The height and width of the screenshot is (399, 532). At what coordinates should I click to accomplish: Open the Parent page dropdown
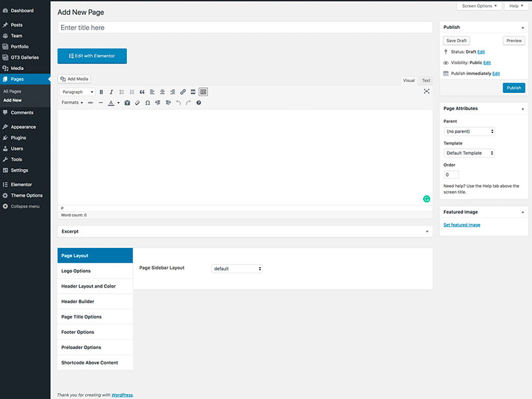pos(469,131)
